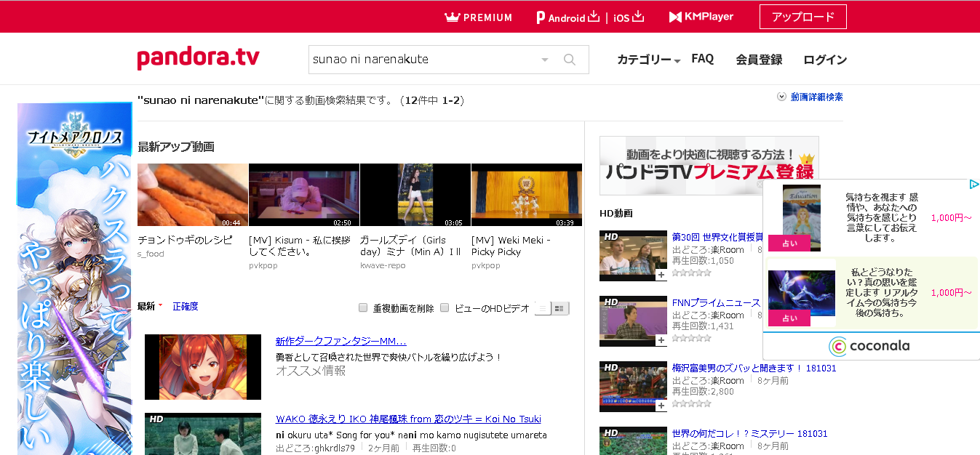Click the star rating under 世界文化賞 video
This screenshot has height=455, width=980.
point(691,273)
